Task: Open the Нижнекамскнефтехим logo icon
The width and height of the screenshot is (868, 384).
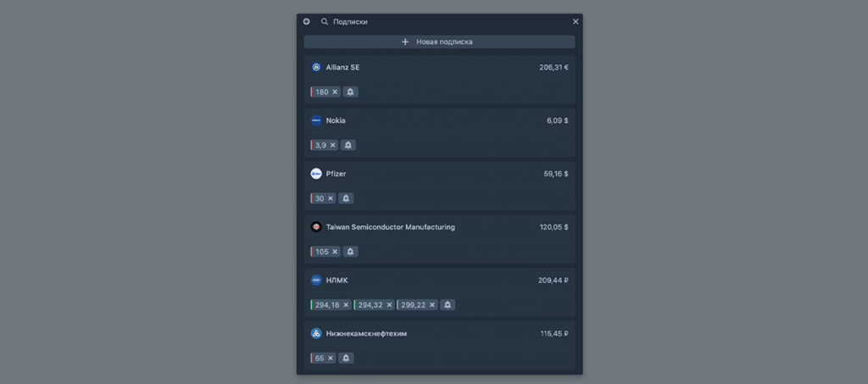Action: point(316,334)
